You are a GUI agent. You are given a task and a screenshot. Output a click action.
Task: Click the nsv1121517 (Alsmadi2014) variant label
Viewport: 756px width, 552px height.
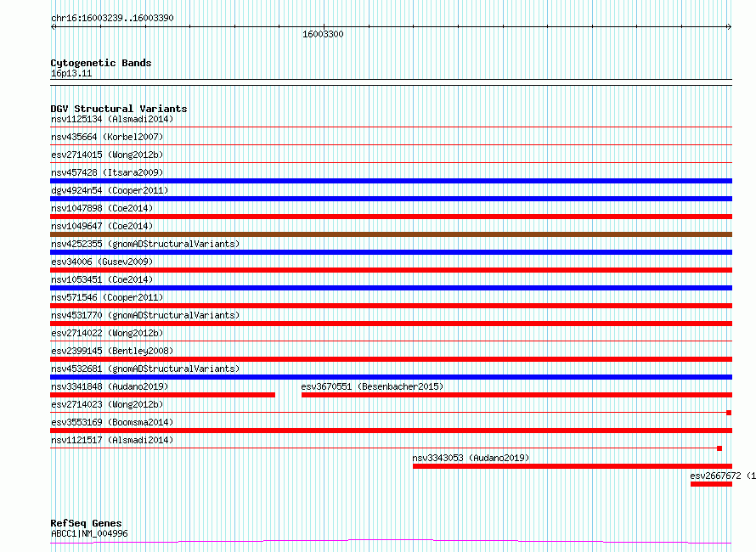pyautogui.click(x=112, y=440)
